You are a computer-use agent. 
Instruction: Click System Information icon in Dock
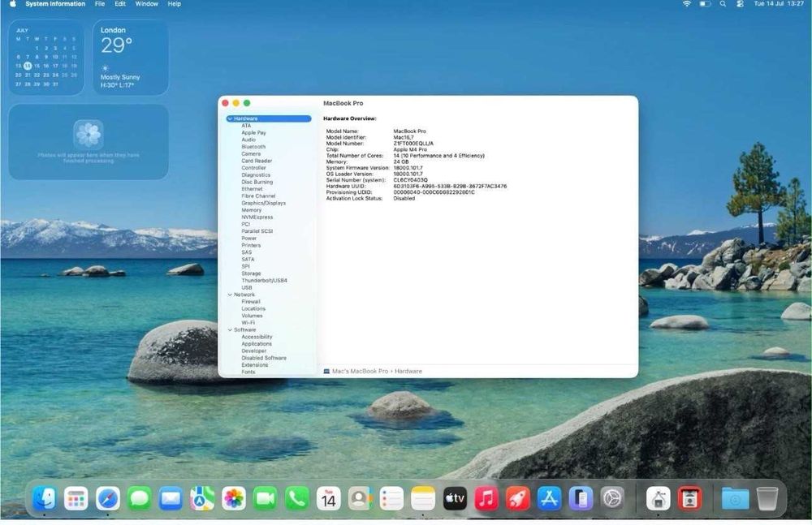[x=659, y=499]
